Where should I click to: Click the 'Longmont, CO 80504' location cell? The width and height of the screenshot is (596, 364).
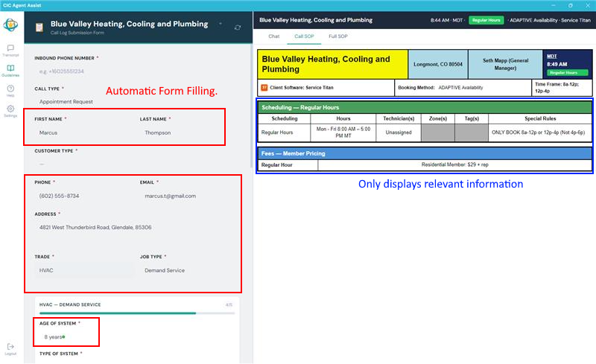coord(438,64)
